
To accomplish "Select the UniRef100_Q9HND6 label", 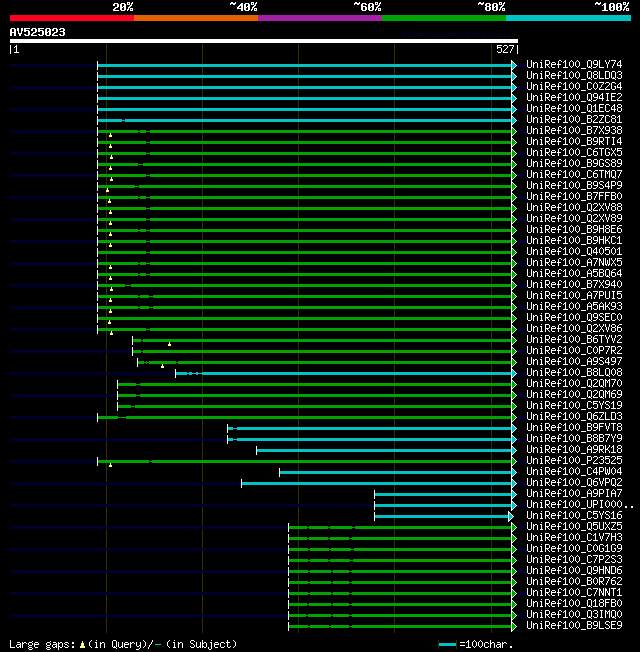I will [574, 570].
